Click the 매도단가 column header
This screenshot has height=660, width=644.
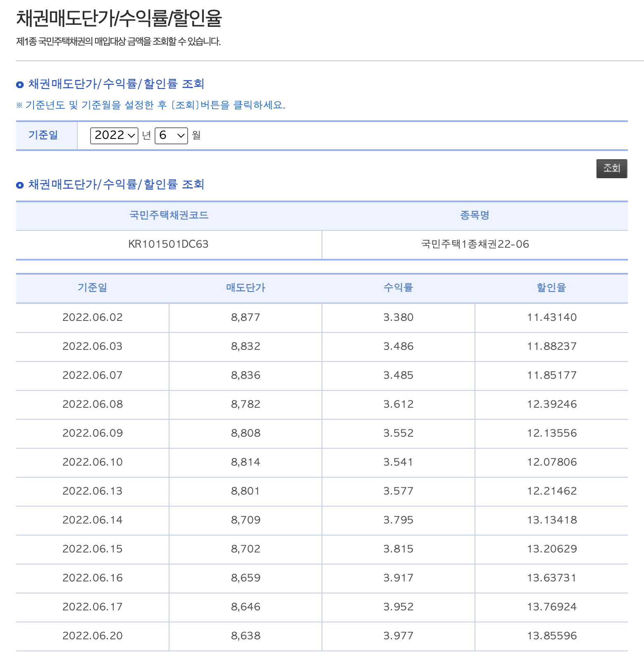[246, 288]
